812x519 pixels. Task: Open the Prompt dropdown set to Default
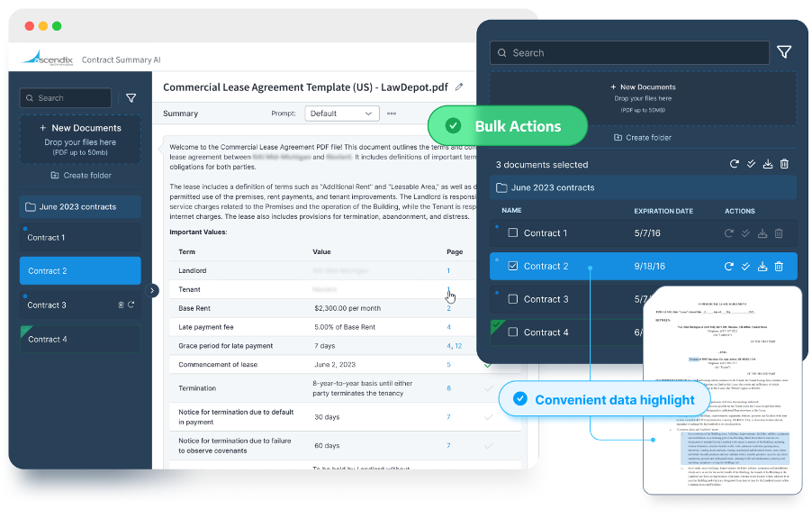tap(342, 114)
